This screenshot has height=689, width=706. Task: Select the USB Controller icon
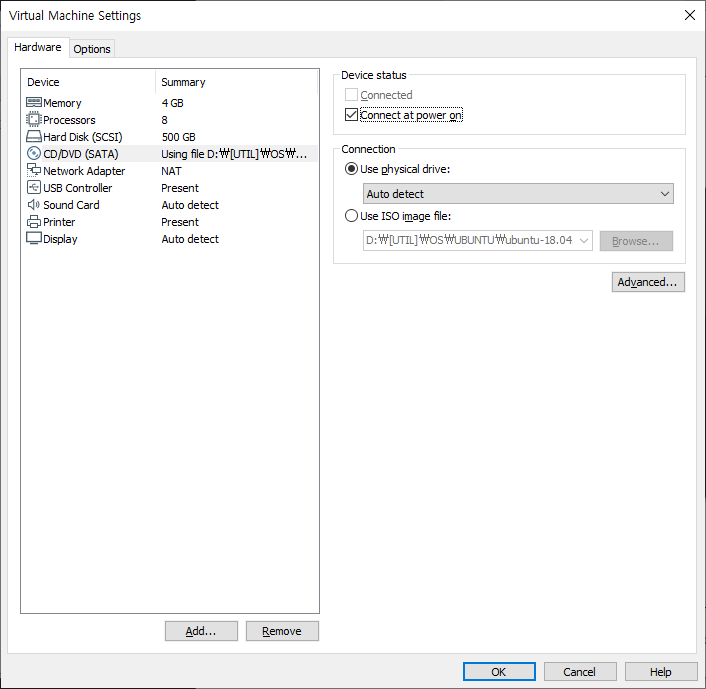point(34,187)
